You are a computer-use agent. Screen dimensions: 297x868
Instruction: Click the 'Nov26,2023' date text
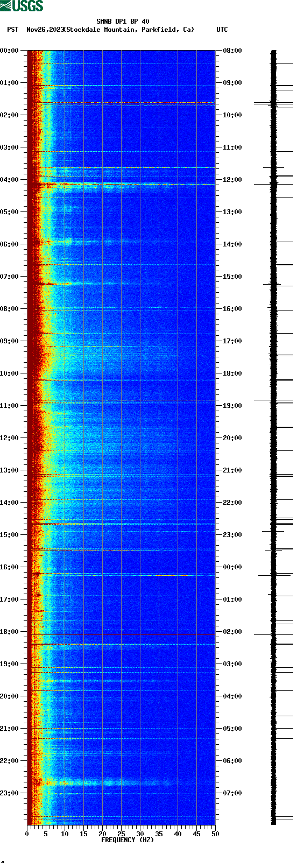(x=45, y=30)
